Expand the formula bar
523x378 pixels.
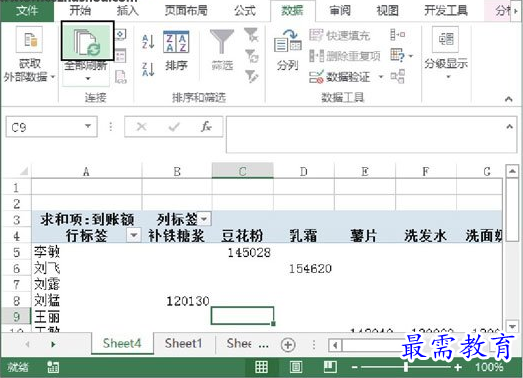[x=509, y=126]
